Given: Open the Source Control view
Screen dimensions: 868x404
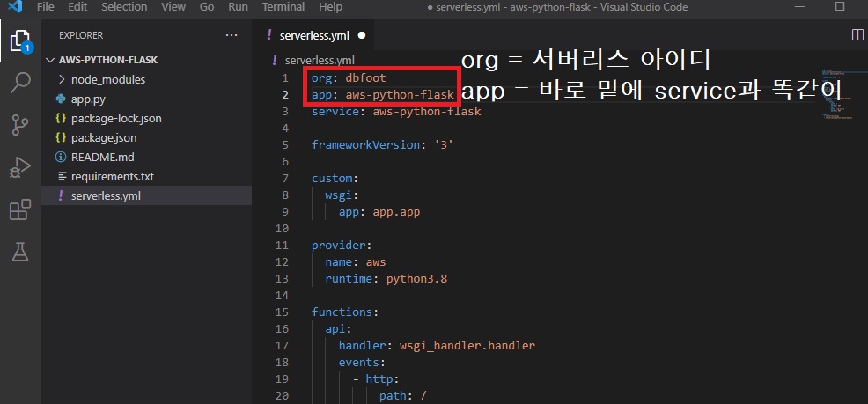Looking at the screenshot, I should pos(20,125).
